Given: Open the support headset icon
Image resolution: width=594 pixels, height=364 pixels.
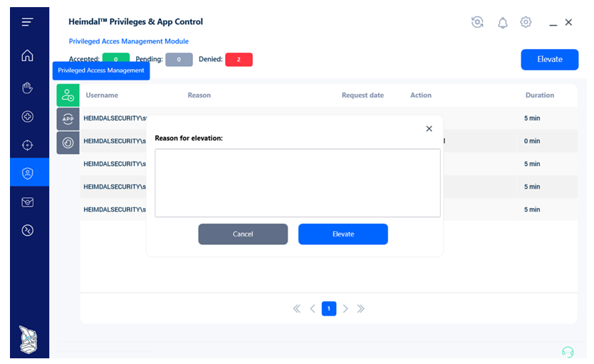Looking at the screenshot, I should (568, 352).
